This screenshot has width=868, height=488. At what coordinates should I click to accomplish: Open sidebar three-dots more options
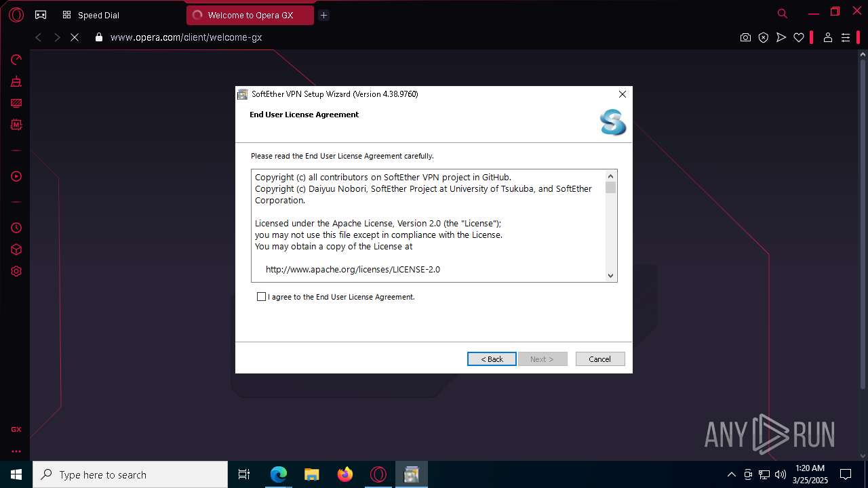16,451
